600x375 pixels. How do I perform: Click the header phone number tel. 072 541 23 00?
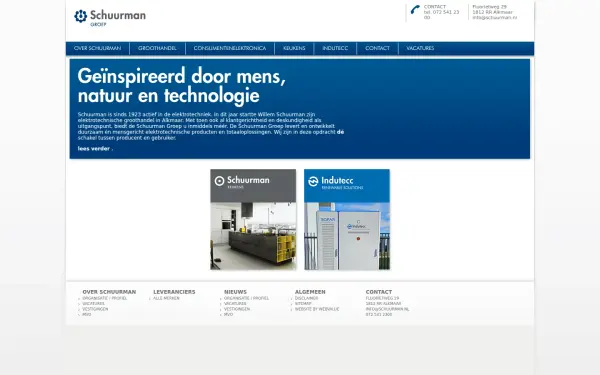(x=441, y=15)
